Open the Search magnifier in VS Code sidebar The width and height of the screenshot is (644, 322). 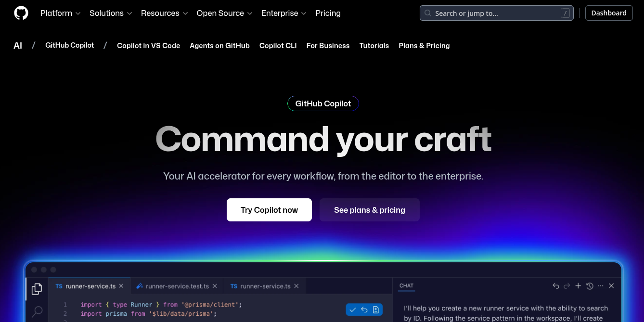(x=37, y=311)
